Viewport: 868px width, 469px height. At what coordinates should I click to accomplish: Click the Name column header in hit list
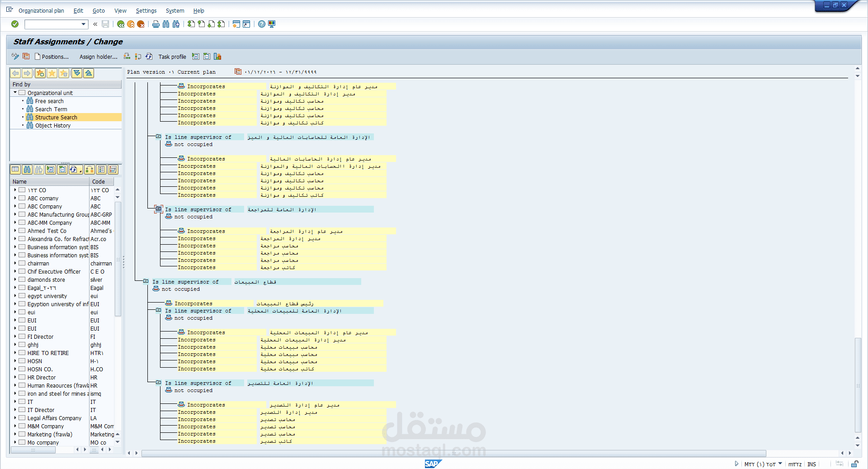pyautogui.click(x=50, y=181)
